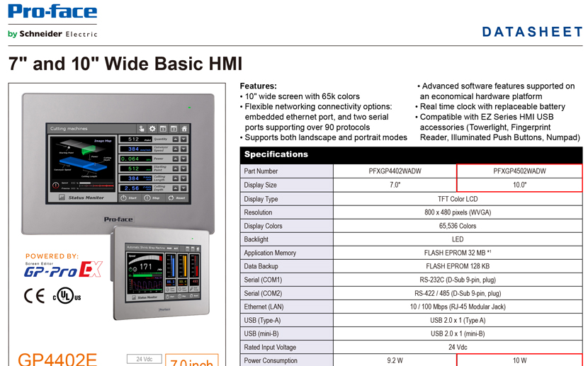Click the 'Application Memory' row label
Screen dimensions: 588x366
(x=270, y=253)
